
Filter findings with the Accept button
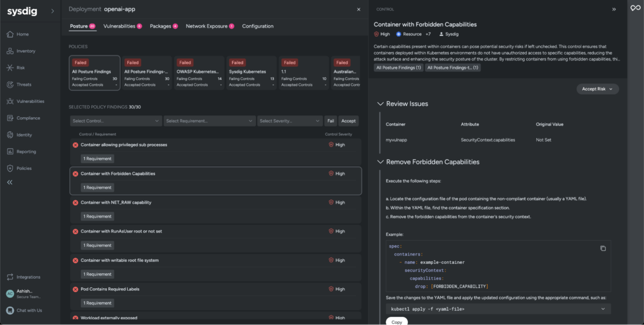tap(348, 121)
